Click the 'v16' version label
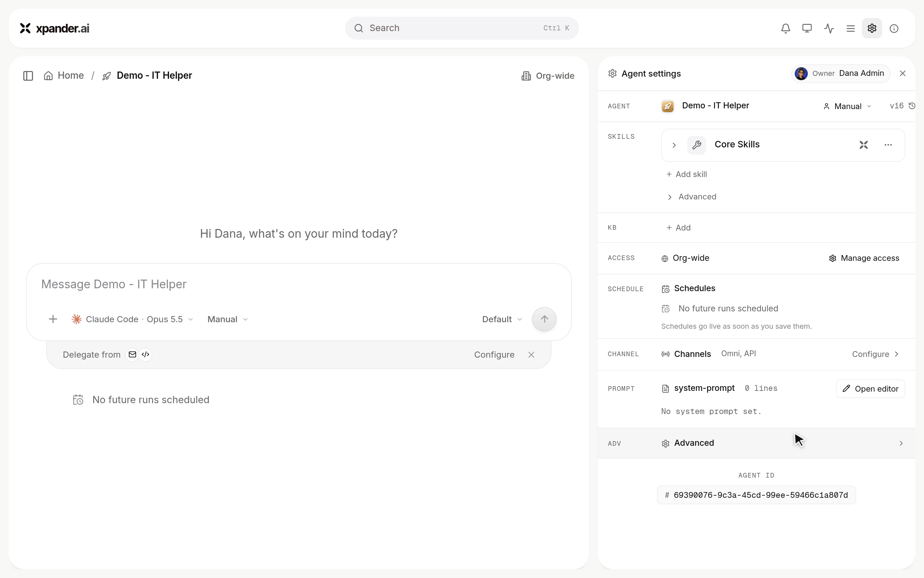The width and height of the screenshot is (924, 578). [x=897, y=106]
